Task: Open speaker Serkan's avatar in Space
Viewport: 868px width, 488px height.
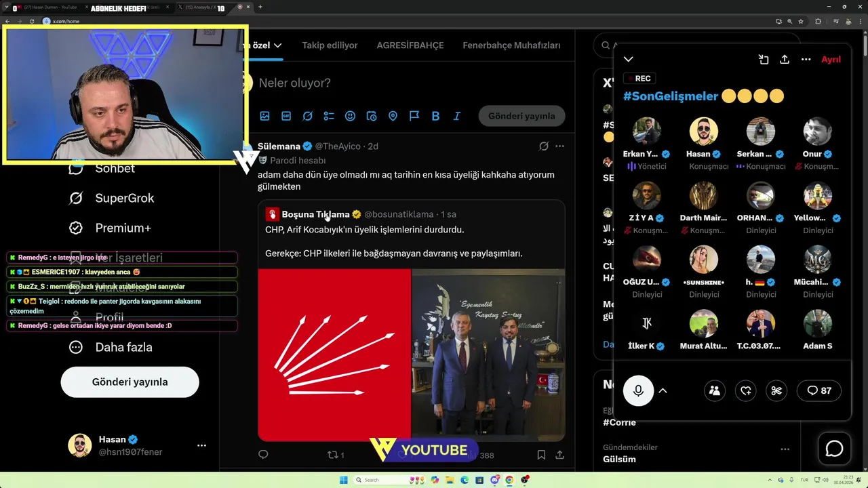Action: click(x=760, y=131)
